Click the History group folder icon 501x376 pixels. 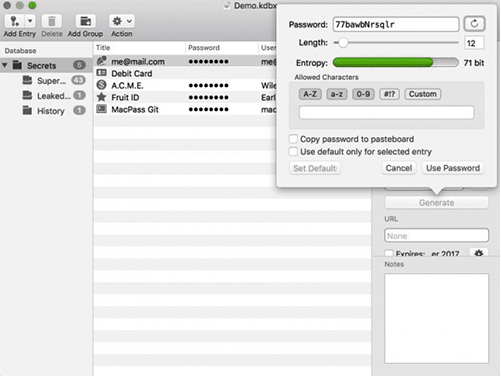point(27,110)
